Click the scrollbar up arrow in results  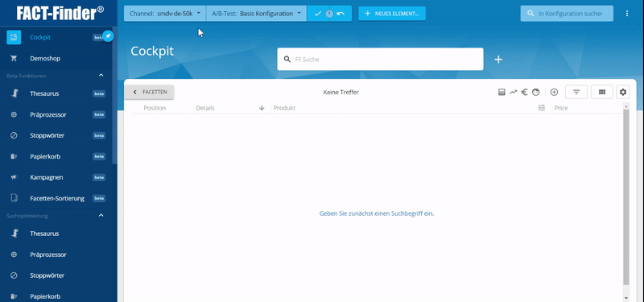(x=626, y=106)
